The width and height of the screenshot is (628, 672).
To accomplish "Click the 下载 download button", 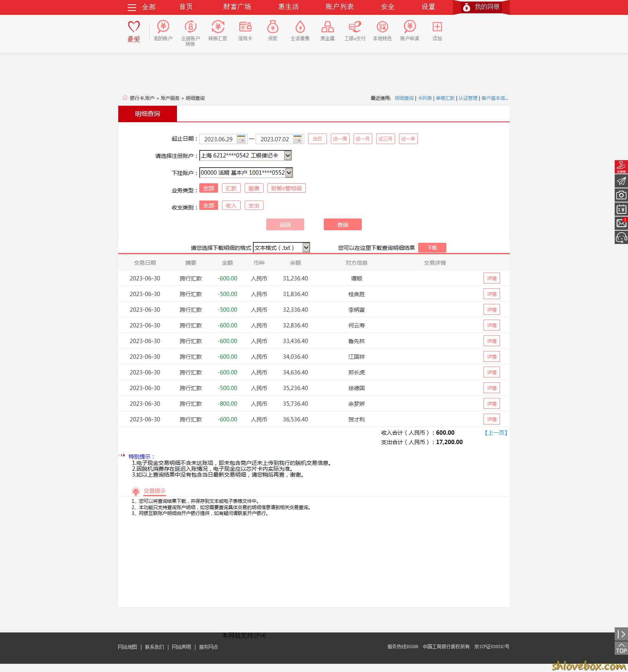I will pos(432,247).
